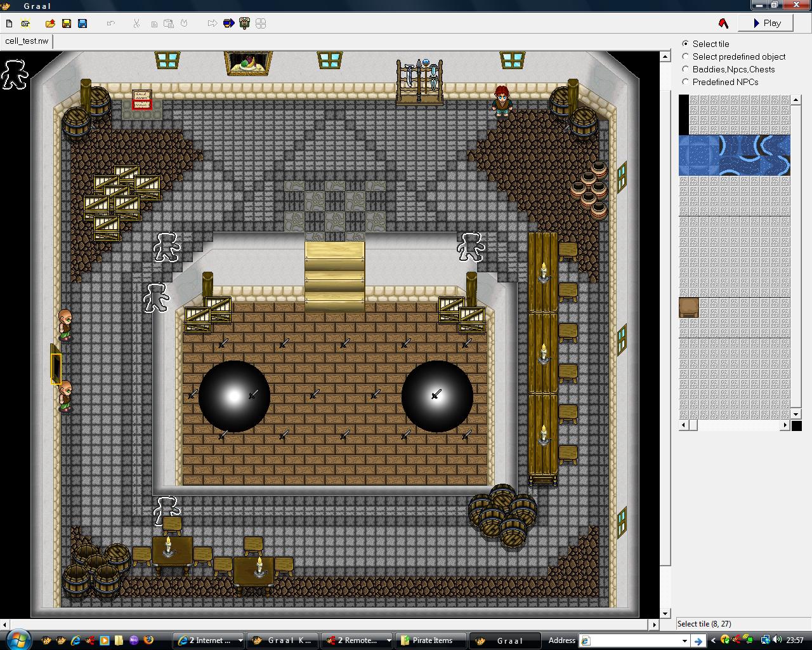Click the Undo arrow icon
Viewport: 812px width, 650px height.
[x=111, y=23]
